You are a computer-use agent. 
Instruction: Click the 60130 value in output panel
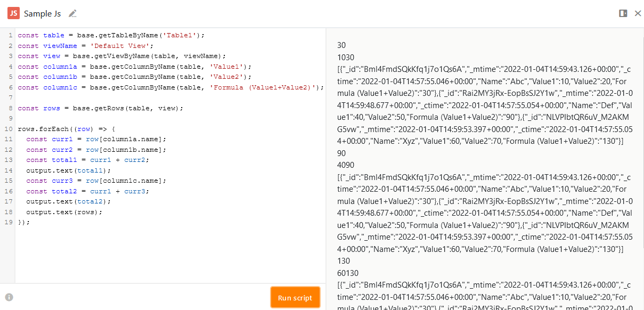click(x=348, y=273)
